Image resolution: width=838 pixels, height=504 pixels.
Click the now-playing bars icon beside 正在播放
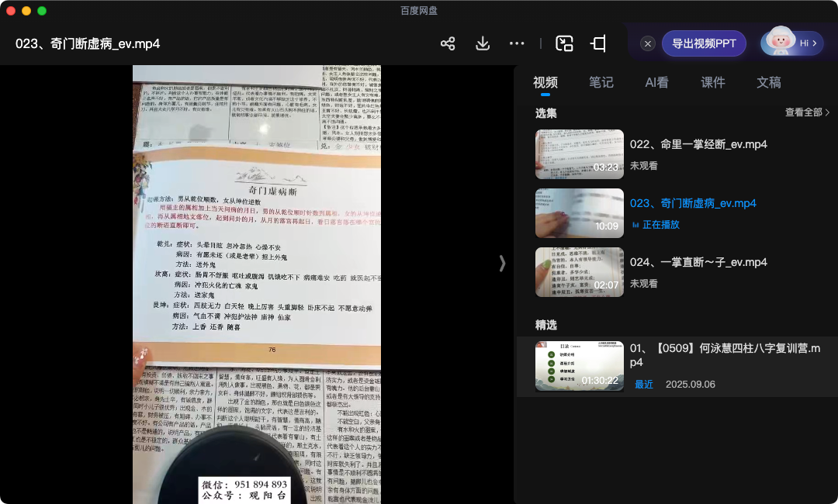point(635,225)
